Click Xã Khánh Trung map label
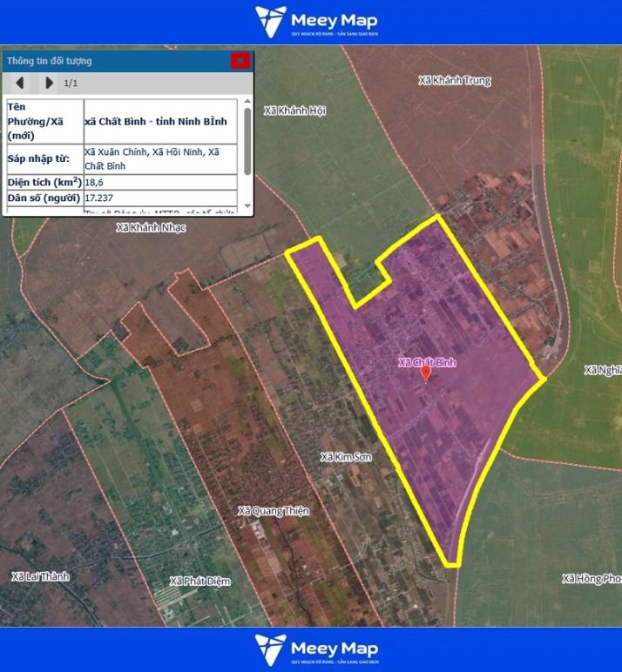The image size is (622, 672). (454, 81)
